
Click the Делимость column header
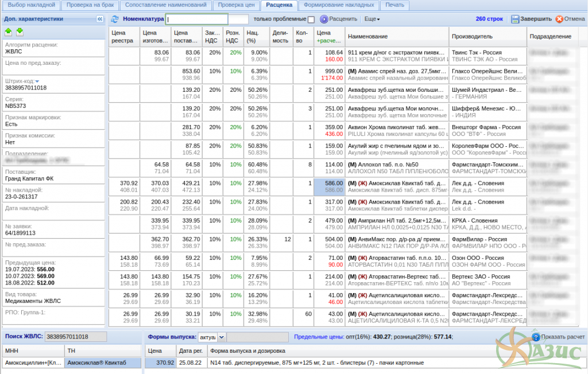pos(281,36)
